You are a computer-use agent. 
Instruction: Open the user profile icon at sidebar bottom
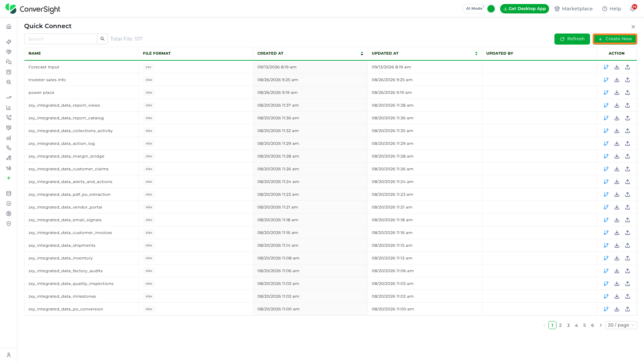click(x=9, y=355)
